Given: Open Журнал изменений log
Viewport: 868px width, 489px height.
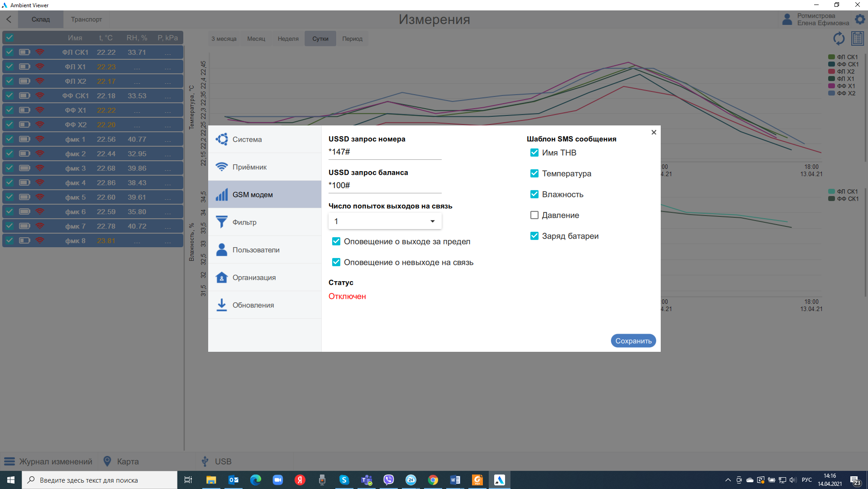Looking at the screenshot, I should point(48,461).
